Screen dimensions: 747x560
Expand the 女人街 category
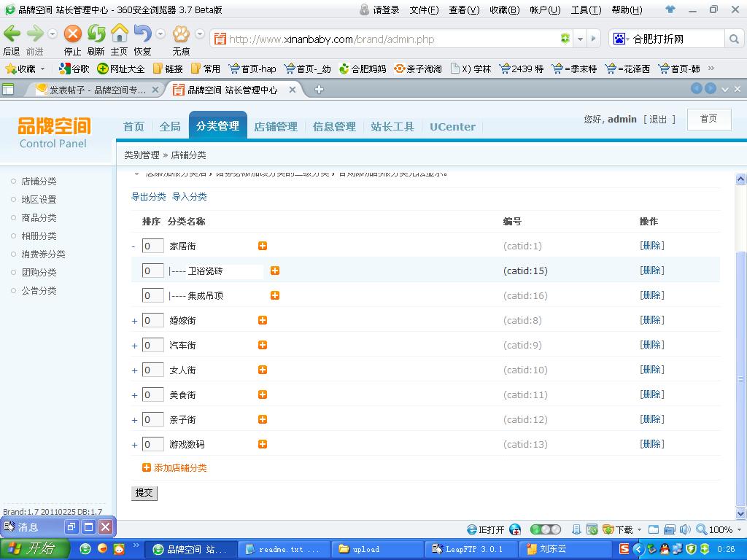tap(134, 370)
